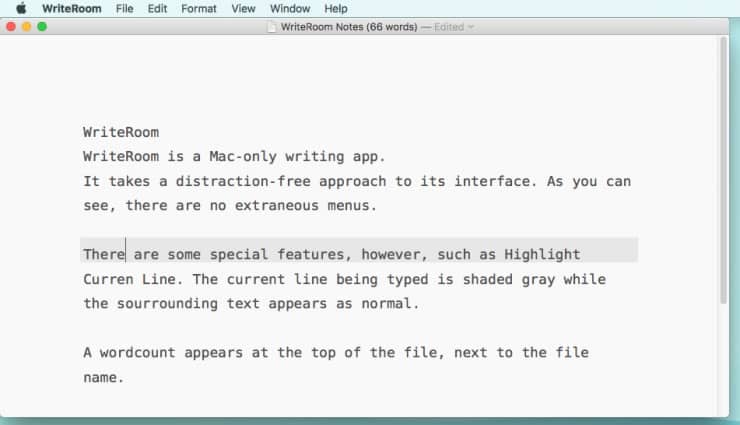
Task: Open the Format menu
Action: pyautogui.click(x=199, y=8)
